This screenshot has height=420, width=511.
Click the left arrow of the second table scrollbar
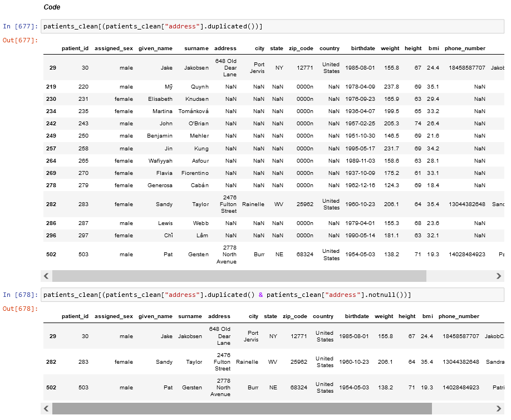pos(46,408)
